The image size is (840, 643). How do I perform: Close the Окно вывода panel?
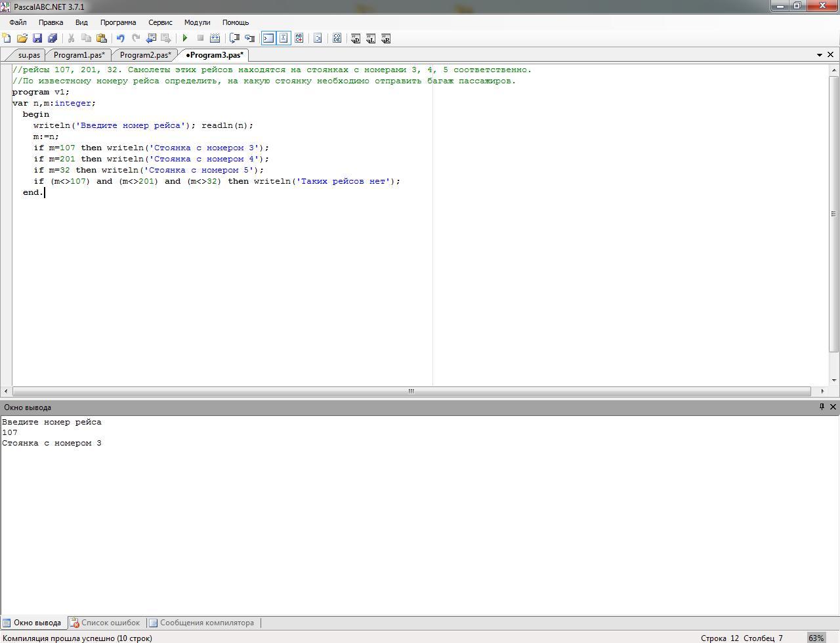(x=833, y=407)
